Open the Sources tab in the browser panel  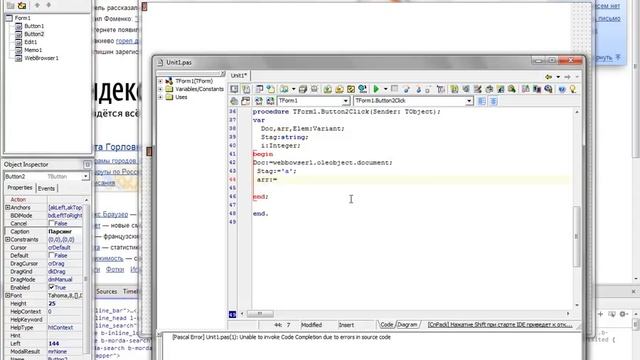pyautogui.click(x=107, y=291)
